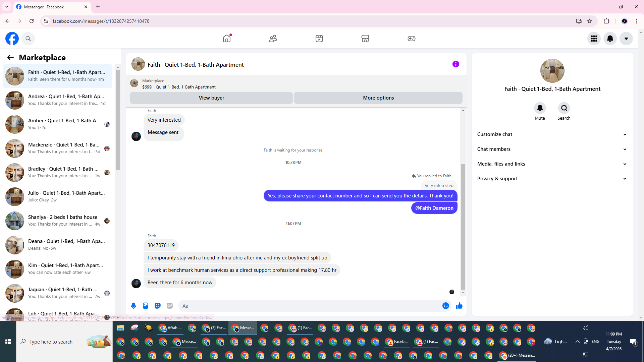Open the account dropdown arrow

pyautogui.click(x=626, y=39)
